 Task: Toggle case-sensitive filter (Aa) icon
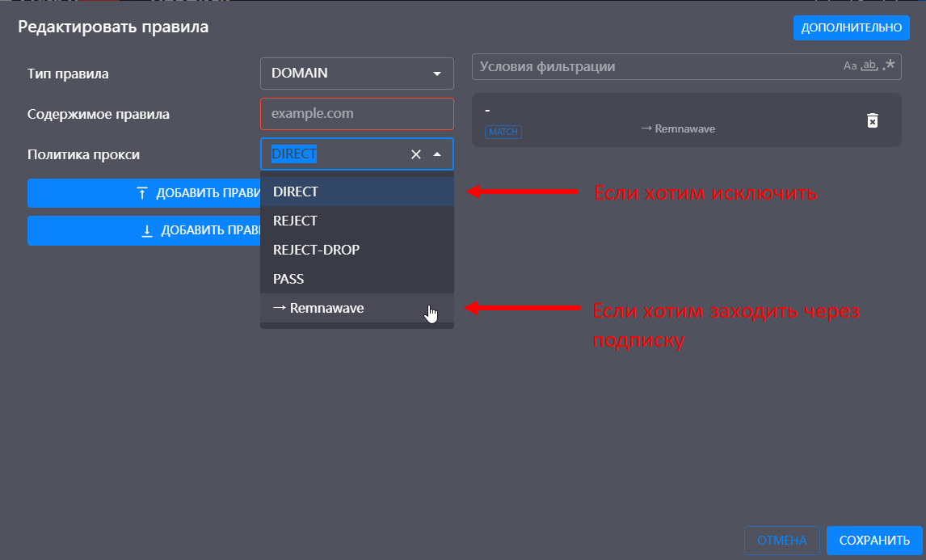[x=850, y=66]
